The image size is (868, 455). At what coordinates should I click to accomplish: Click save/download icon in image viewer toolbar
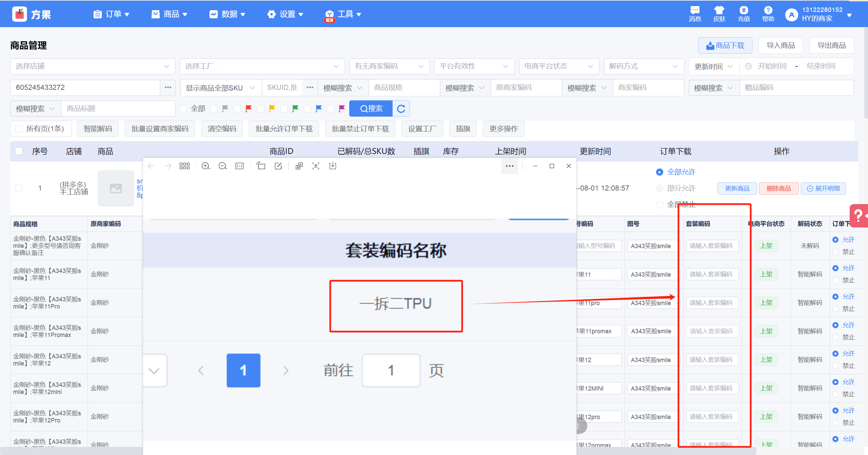tap(333, 166)
